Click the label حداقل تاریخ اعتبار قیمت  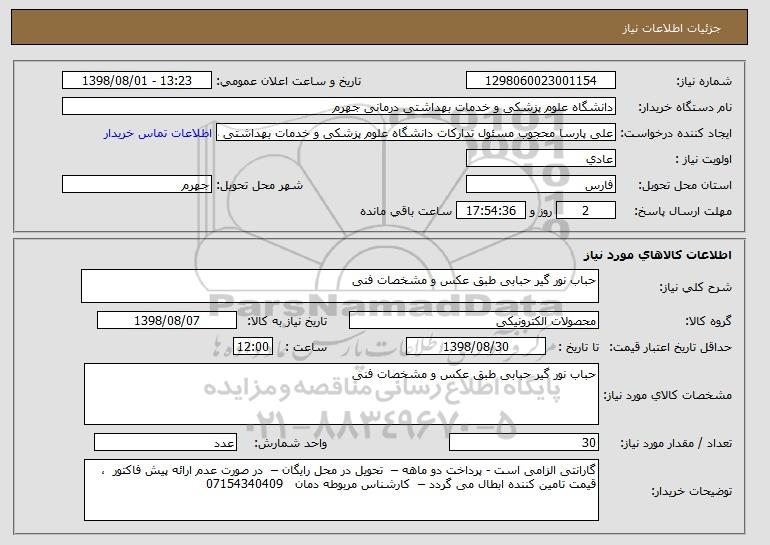point(670,348)
